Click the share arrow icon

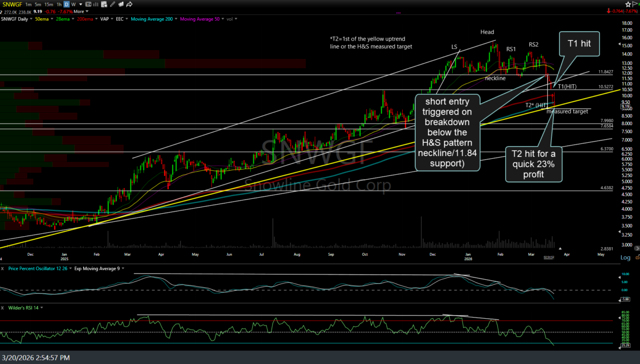point(130,4)
